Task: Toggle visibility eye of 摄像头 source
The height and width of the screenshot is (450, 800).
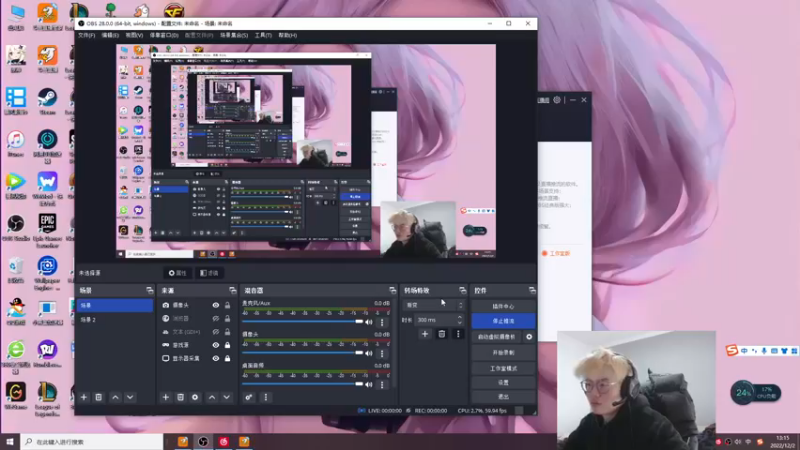Action: click(x=216, y=305)
